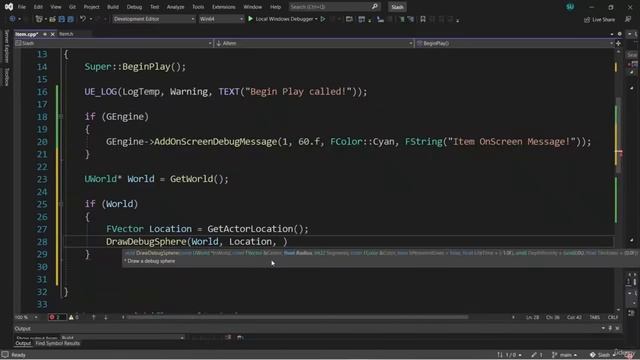
Task: Go to next issue arrow
Action: pos(105,317)
